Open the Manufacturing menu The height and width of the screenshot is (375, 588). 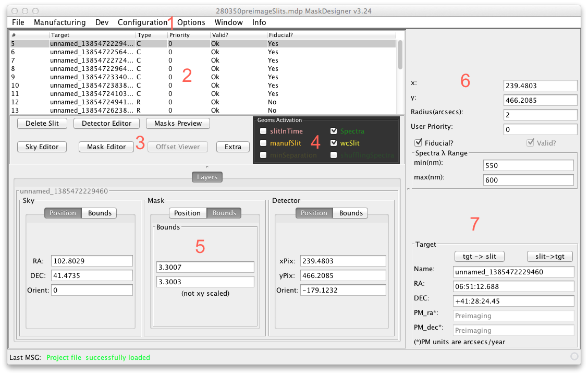(59, 22)
